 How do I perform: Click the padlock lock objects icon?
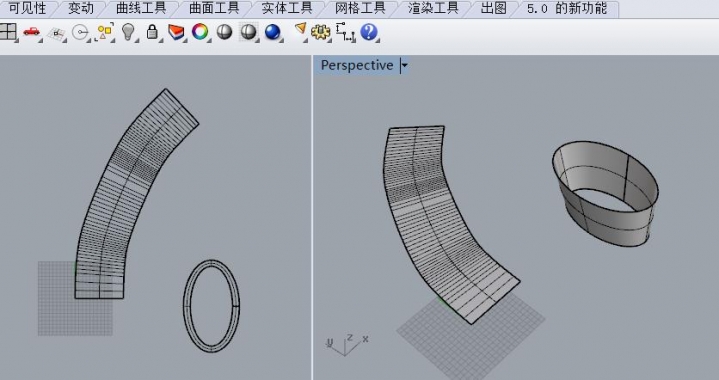click(x=152, y=32)
